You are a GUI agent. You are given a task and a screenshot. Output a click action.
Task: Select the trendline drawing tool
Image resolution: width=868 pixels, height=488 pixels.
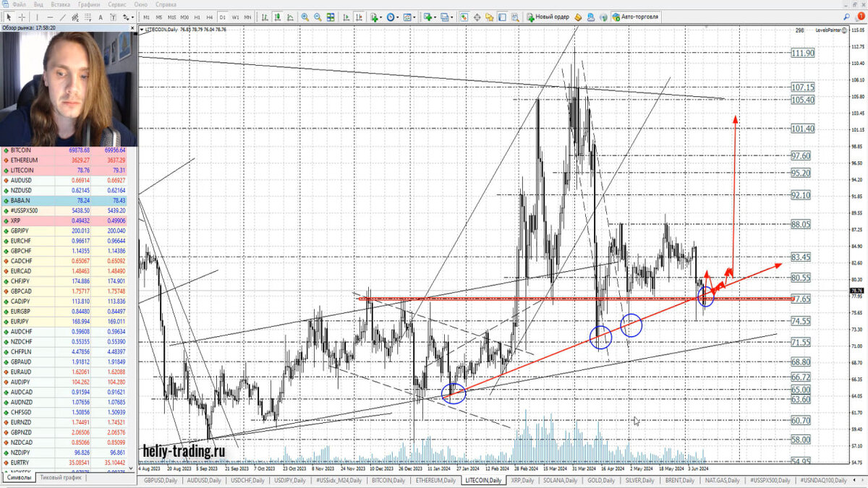(x=63, y=16)
